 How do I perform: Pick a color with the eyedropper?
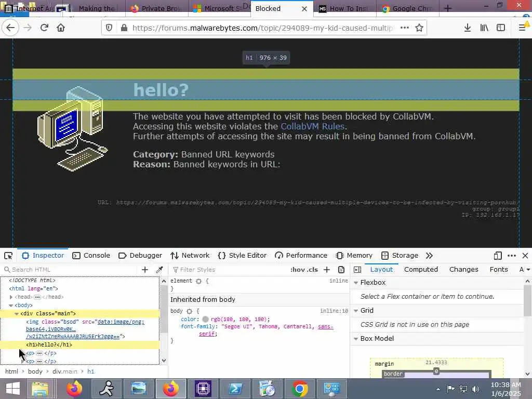click(x=159, y=270)
